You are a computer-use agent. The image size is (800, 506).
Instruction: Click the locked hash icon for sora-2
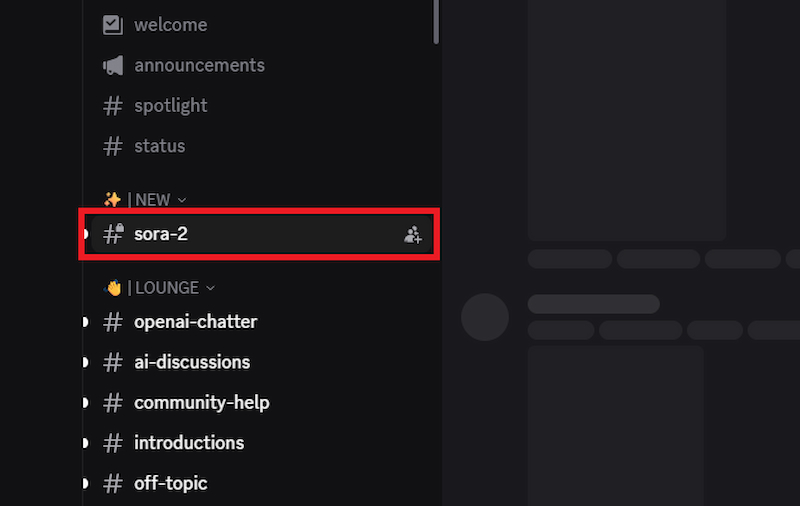point(113,234)
